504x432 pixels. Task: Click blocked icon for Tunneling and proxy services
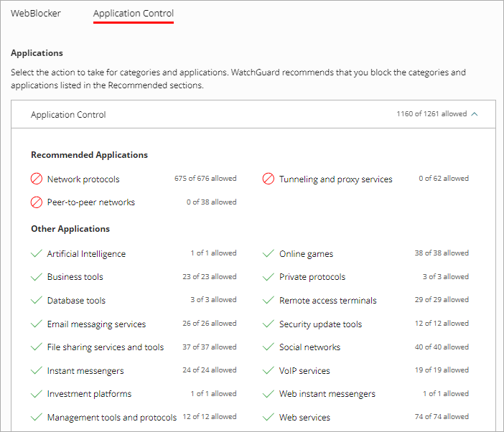click(x=269, y=179)
